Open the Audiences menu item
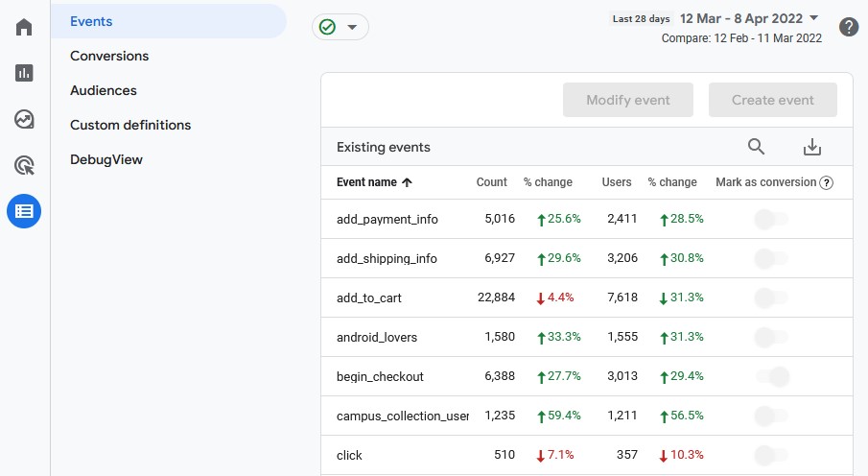 [103, 90]
